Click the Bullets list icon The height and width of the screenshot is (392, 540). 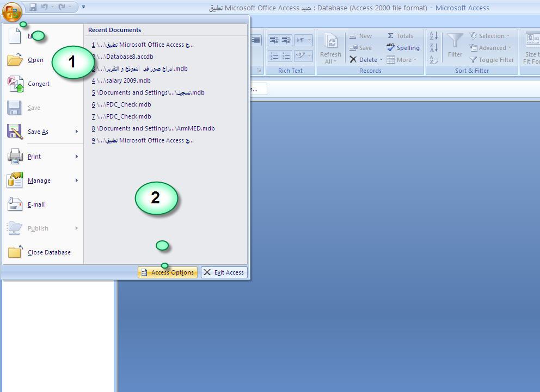tap(286, 55)
